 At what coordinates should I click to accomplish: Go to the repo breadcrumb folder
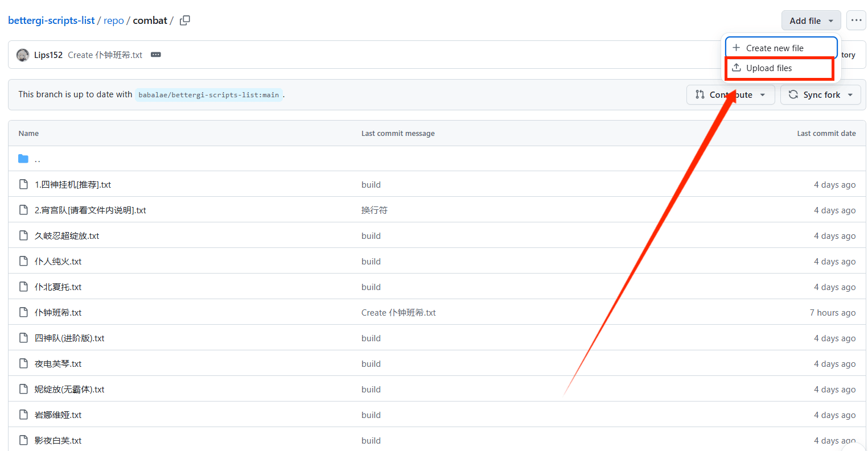113,20
